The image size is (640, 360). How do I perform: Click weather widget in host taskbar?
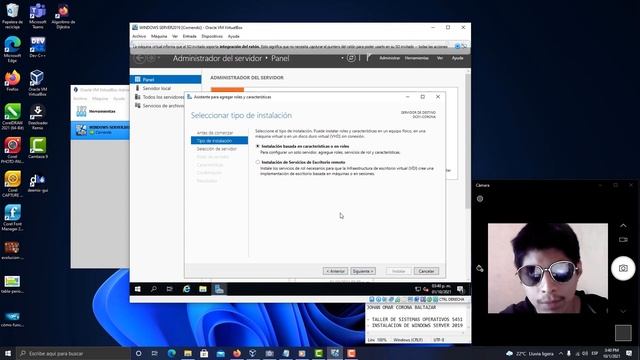(x=529, y=353)
